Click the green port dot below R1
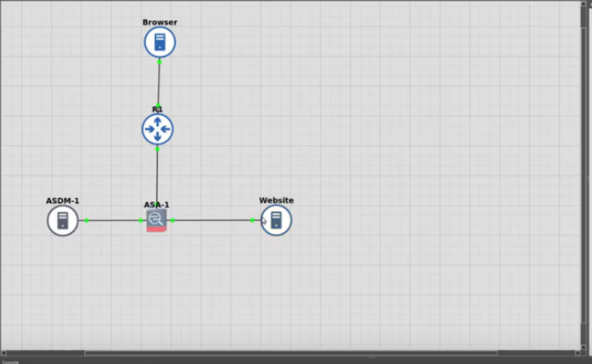 click(157, 149)
